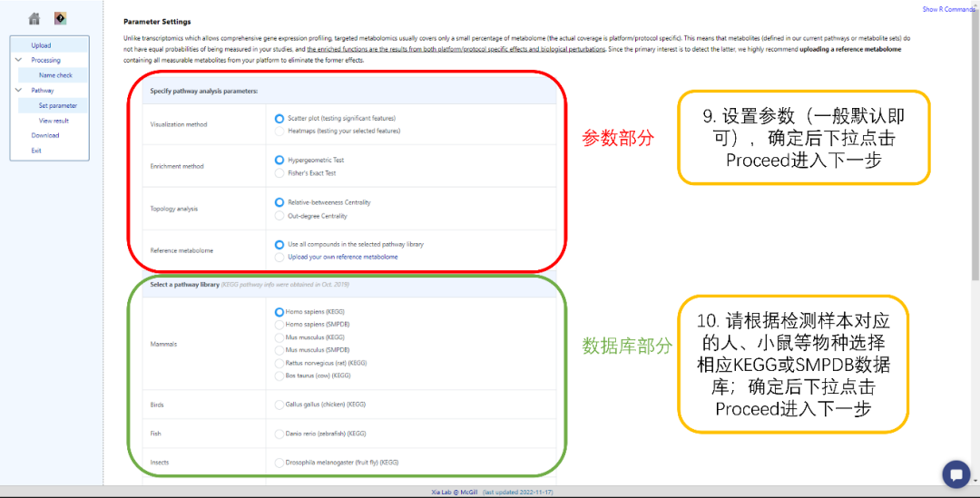Open Name check navigation item
This screenshot has width=980, height=498.
tap(55, 75)
